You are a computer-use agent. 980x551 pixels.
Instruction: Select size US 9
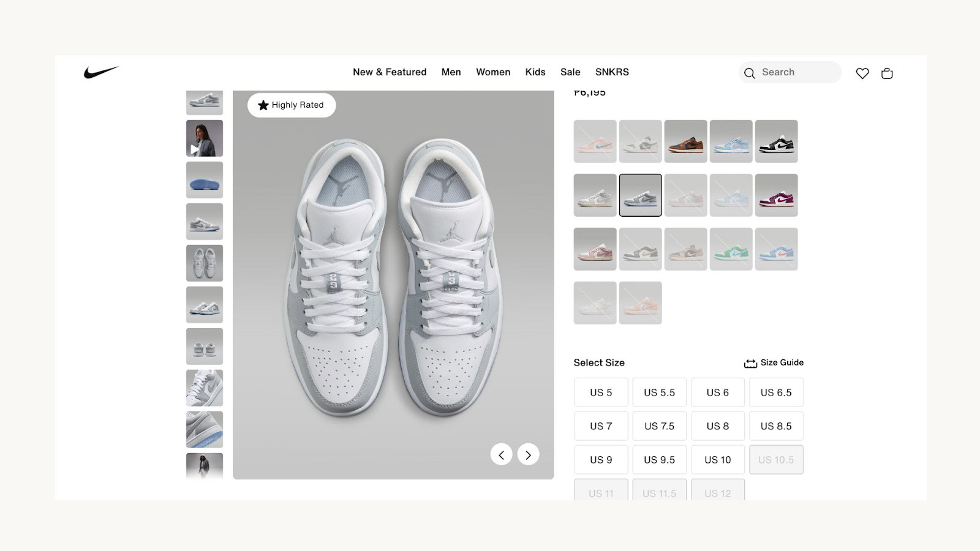(x=601, y=460)
